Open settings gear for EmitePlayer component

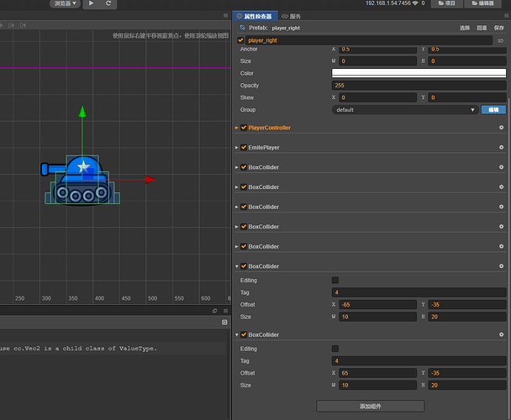coord(501,148)
